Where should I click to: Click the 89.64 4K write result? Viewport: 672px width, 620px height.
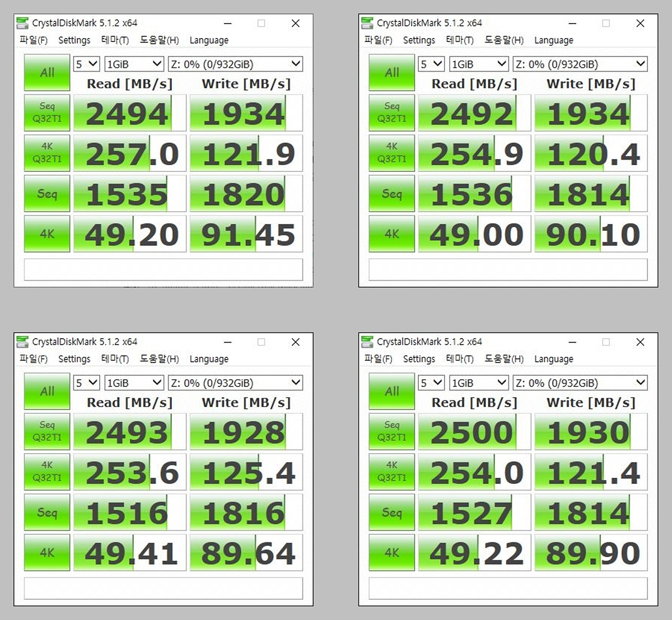246,553
